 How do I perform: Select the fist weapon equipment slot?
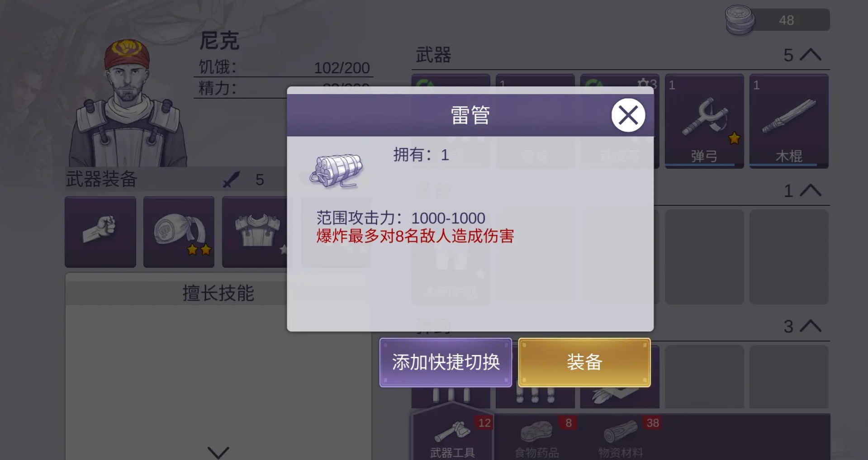[100, 232]
